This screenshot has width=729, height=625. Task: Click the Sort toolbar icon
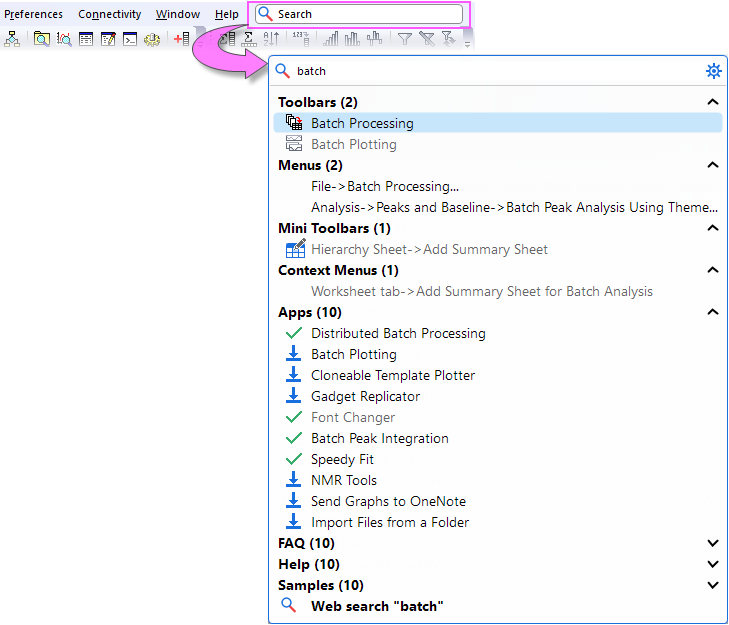point(271,40)
